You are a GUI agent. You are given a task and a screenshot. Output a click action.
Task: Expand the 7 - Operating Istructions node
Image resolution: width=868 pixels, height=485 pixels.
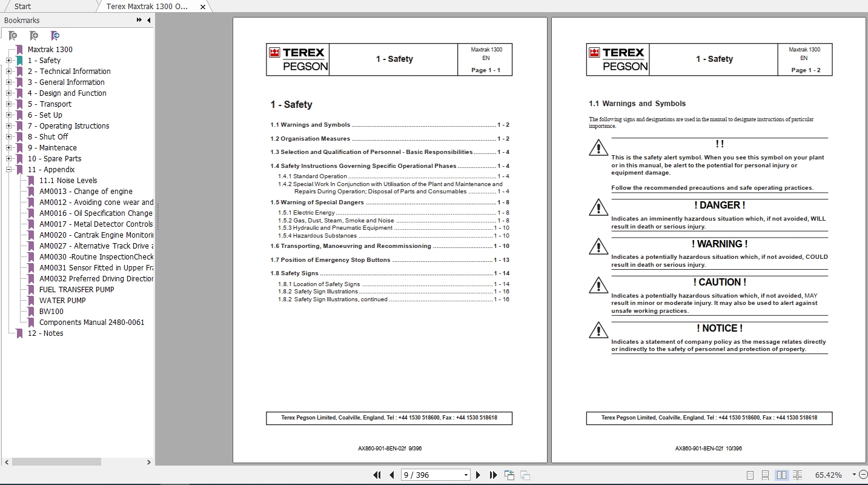(8, 126)
